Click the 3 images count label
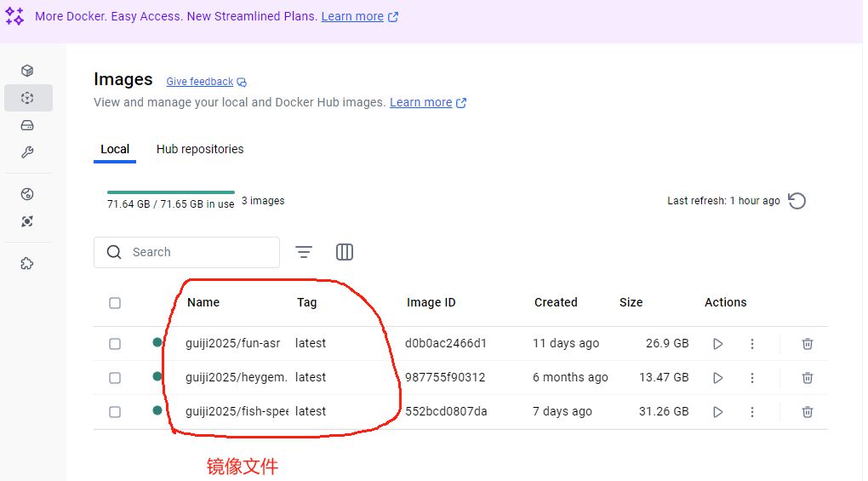Viewport: 868px width, 481px height. click(x=263, y=201)
